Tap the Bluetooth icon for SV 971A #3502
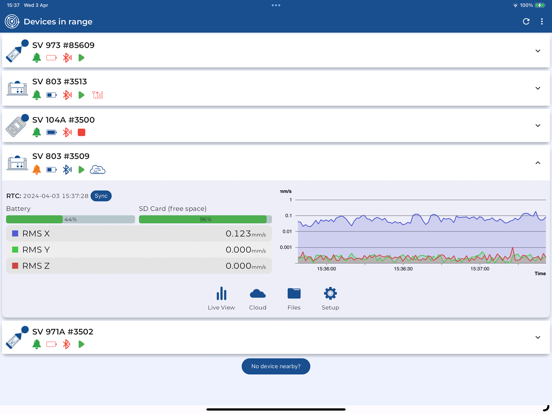The width and height of the screenshot is (552, 414). 66,344
